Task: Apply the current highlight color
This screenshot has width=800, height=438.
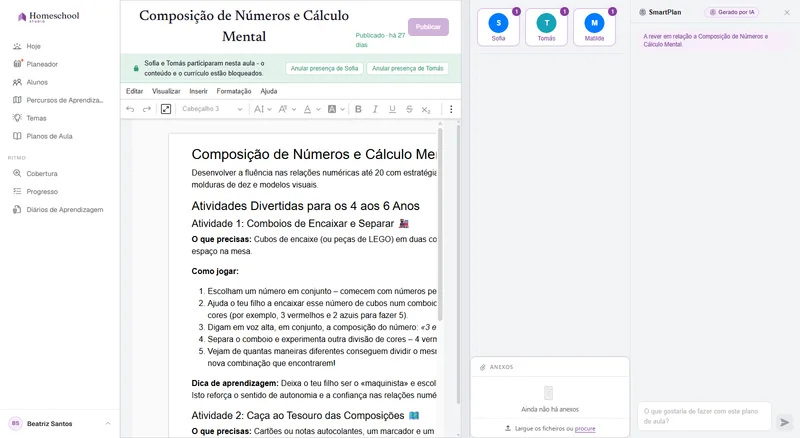Action: coord(332,109)
